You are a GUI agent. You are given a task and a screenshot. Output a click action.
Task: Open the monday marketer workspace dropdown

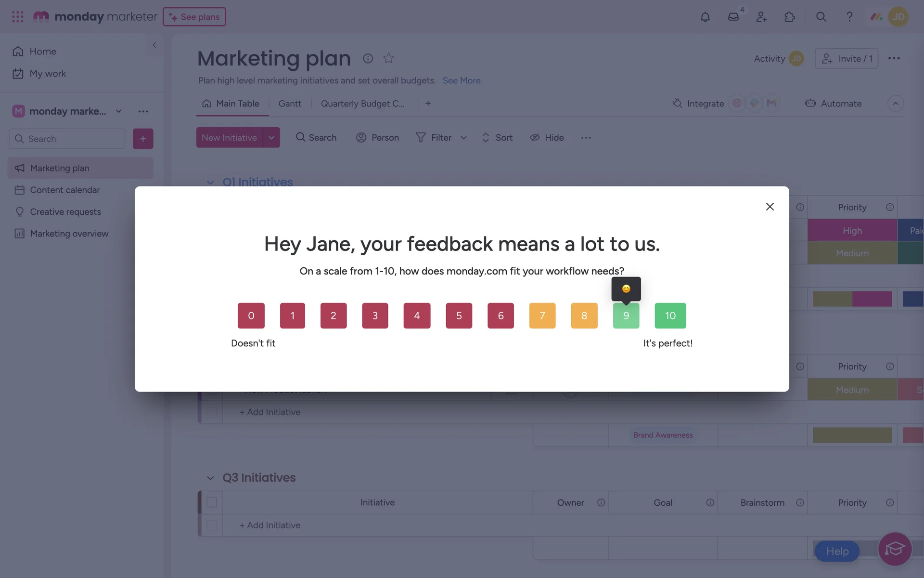tap(118, 111)
